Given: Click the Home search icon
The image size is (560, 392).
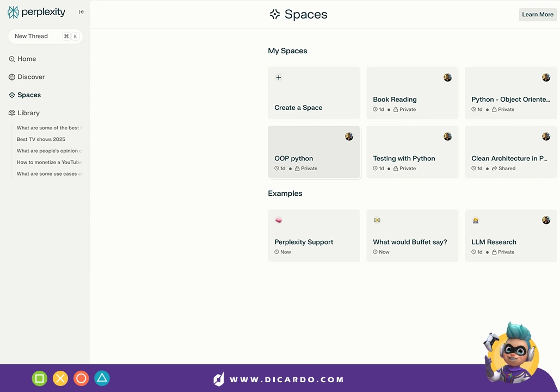Looking at the screenshot, I should [x=12, y=59].
